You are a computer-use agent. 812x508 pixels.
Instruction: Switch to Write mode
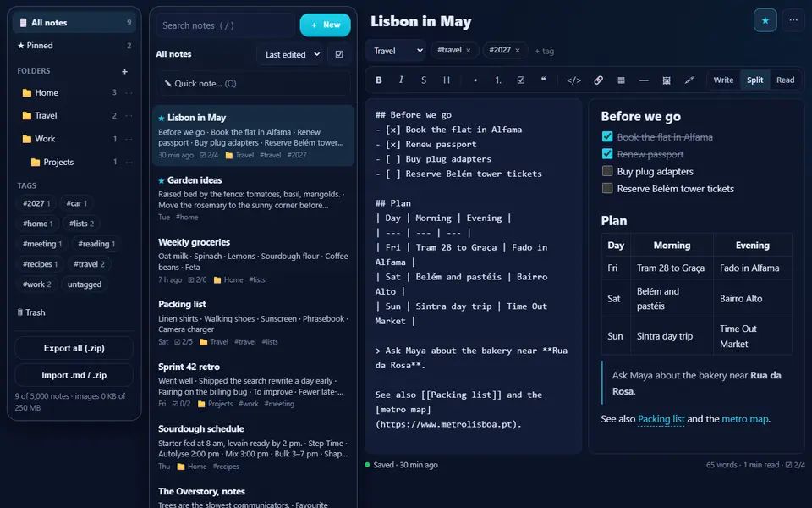723,80
